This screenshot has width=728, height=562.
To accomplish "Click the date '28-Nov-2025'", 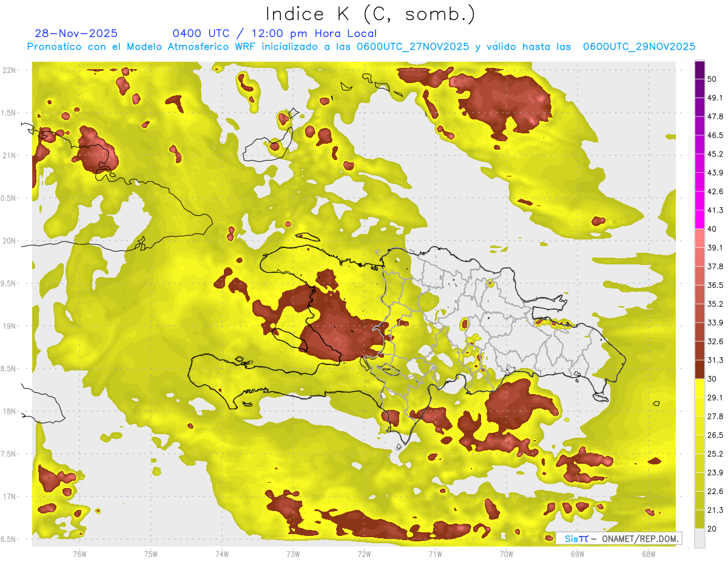I will pos(76,33).
